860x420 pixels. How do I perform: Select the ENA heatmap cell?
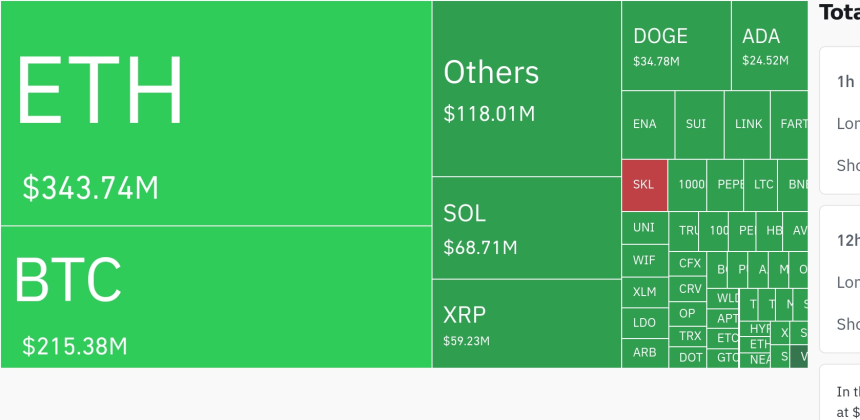647,125
